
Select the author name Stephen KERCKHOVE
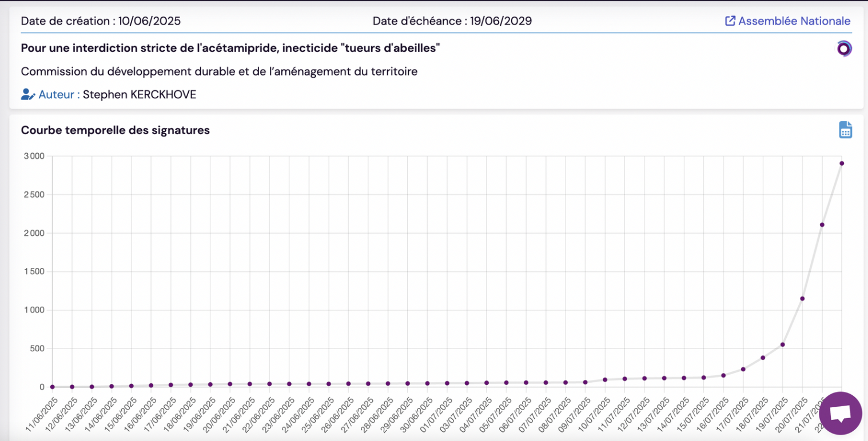click(x=140, y=95)
